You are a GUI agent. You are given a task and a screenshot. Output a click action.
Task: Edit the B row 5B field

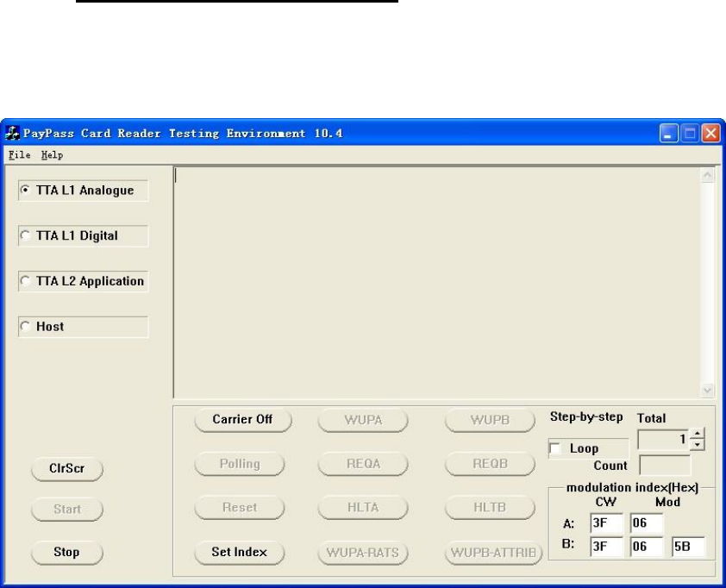688,547
